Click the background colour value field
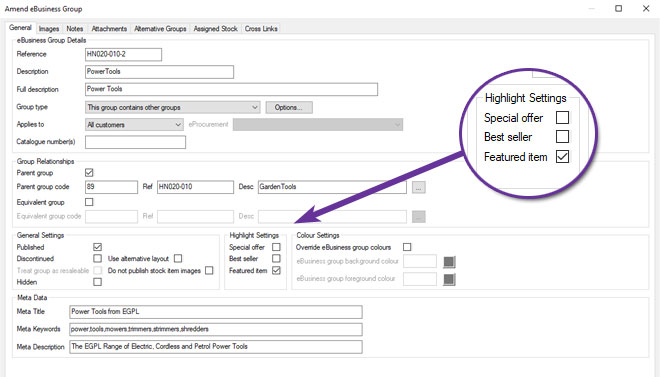Viewport: 660px width, 377px height. coord(420,261)
